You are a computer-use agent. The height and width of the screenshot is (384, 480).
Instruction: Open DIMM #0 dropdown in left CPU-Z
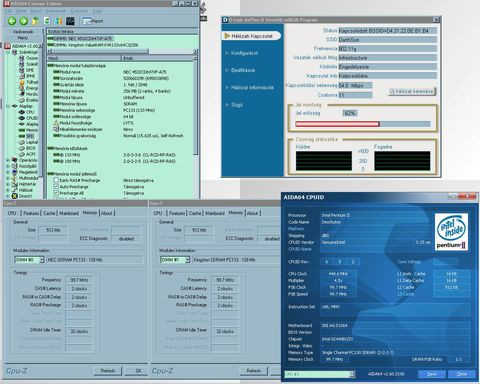click(x=42, y=260)
